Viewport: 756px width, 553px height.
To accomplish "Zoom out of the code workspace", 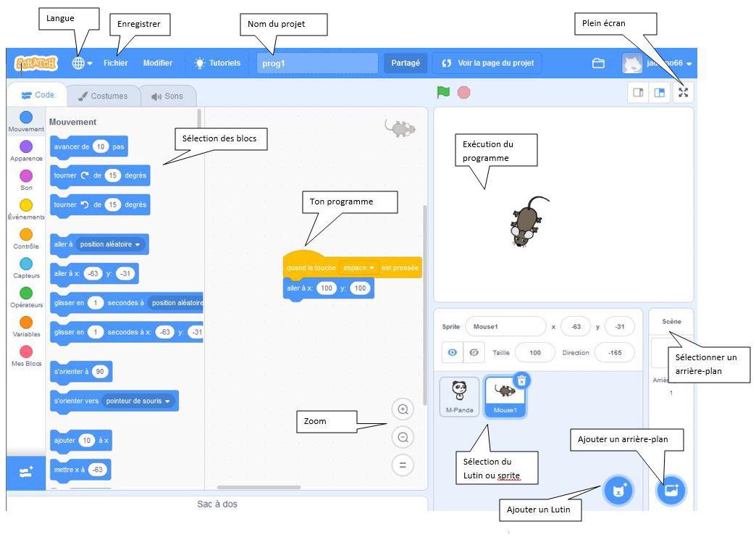I will tap(403, 437).
